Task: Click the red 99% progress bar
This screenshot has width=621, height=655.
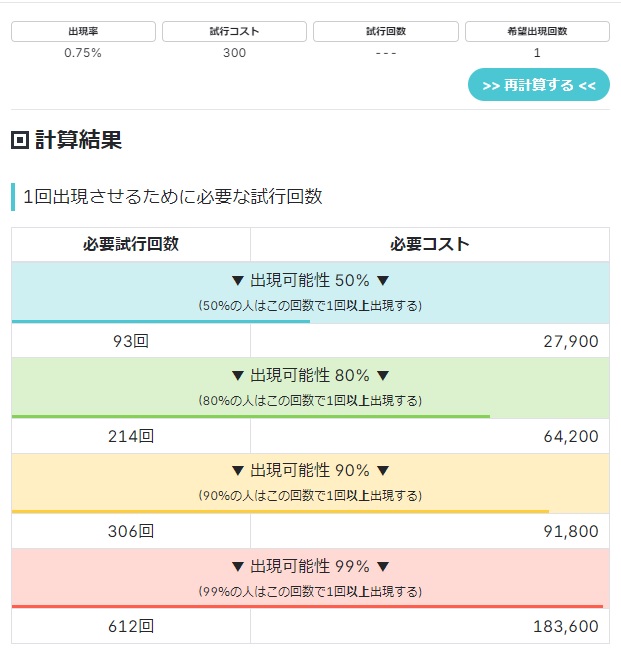Action: (x=307, y=606)
